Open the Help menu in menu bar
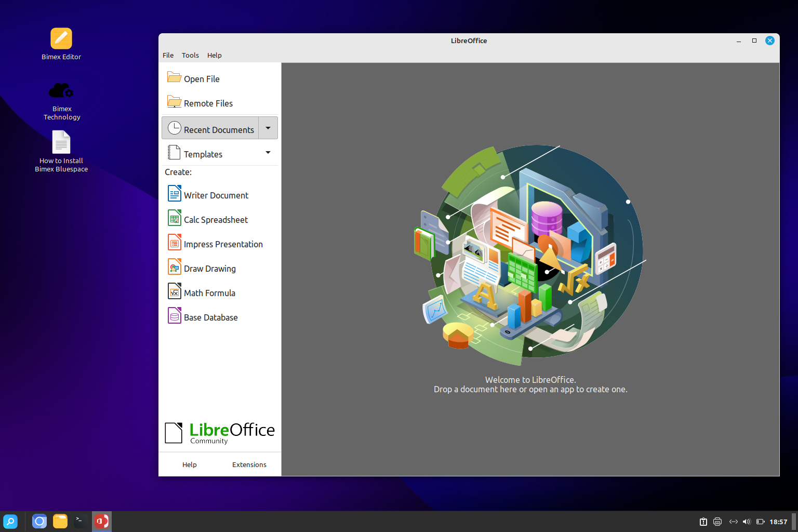798x532 pixels. click(214, 55)
